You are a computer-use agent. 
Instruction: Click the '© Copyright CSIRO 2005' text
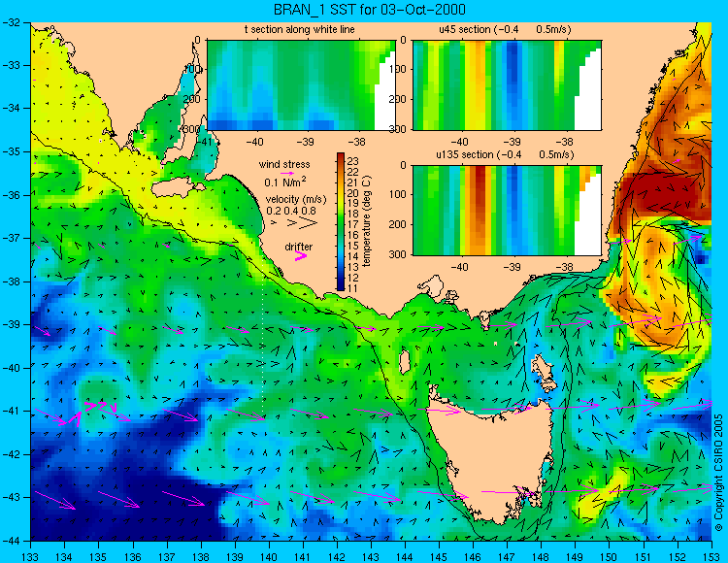coord(718,473)
